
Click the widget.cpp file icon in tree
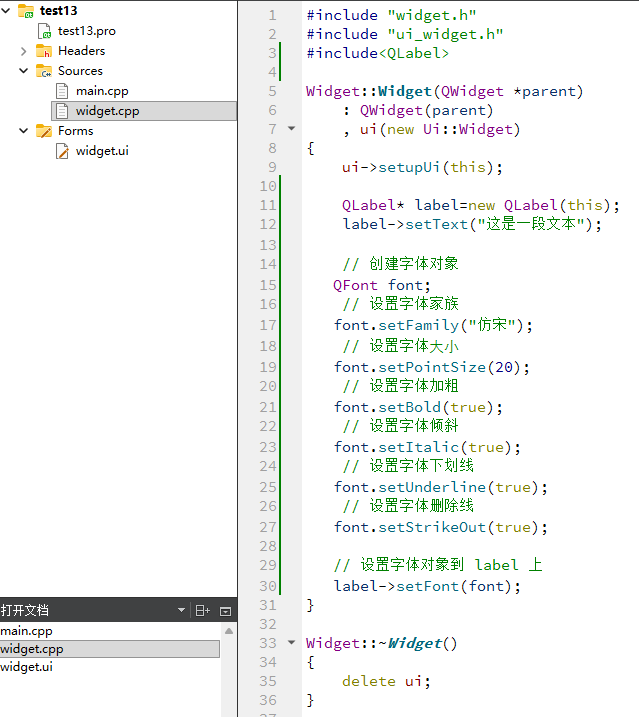tap(62, 111)
